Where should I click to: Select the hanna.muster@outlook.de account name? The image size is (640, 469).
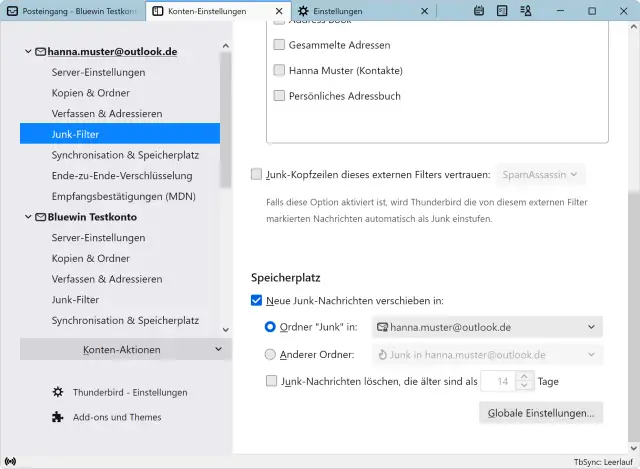[x=112, y=52]
